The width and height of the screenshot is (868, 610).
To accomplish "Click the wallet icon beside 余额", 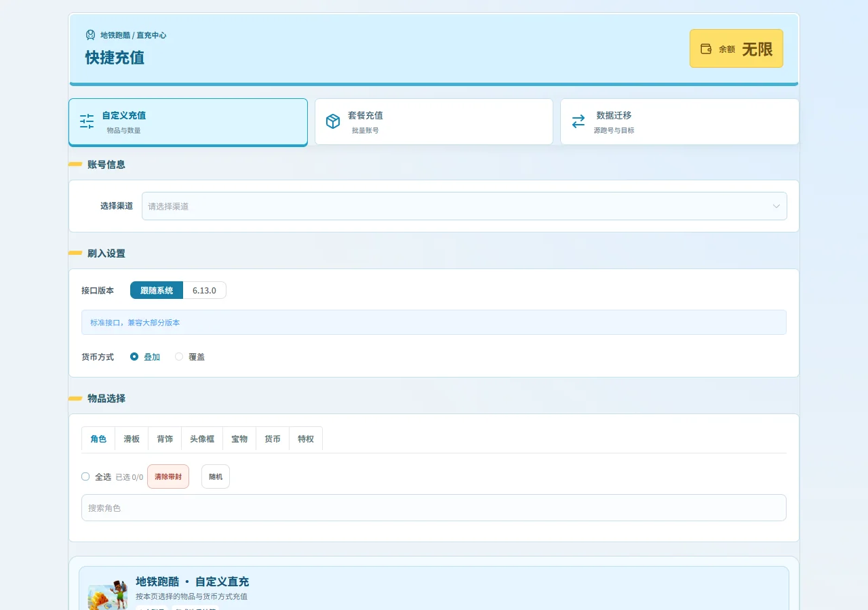I will [x=706, y=49].
